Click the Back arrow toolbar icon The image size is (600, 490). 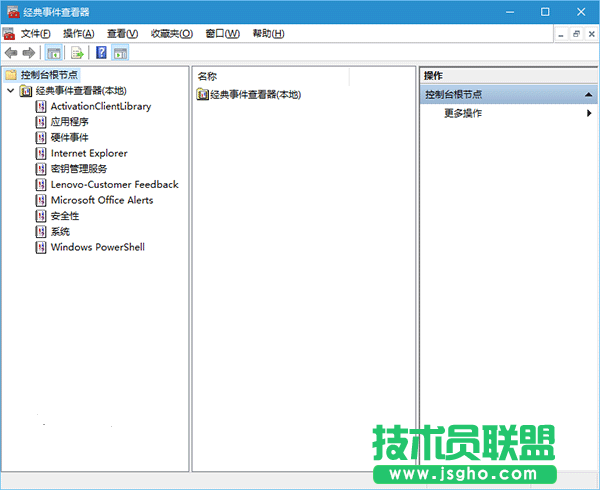pyautogui.click(x=11, y=52)
